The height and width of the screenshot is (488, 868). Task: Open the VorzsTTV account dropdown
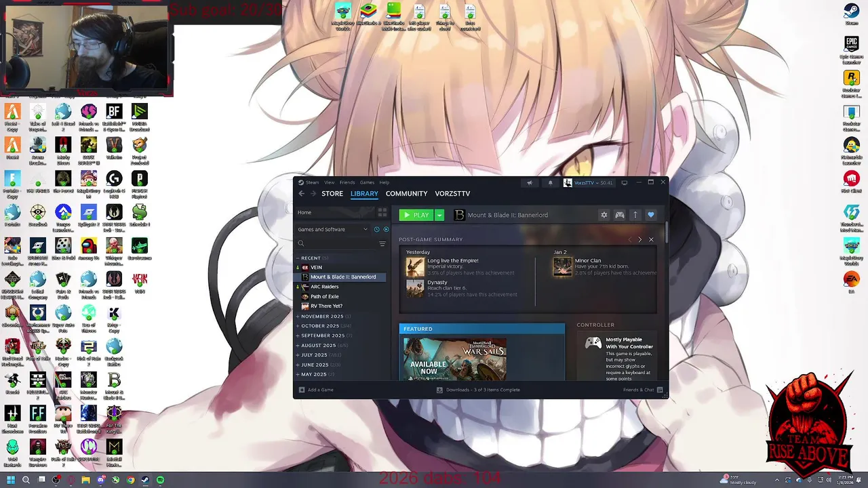pyautogui.click(x=589, y=182)
